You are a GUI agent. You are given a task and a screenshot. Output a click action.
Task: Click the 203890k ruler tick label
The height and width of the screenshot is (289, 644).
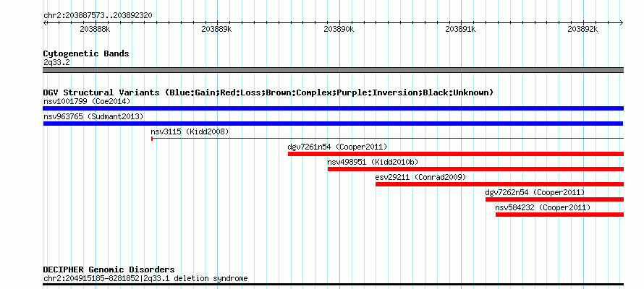[x=339, y=29]
